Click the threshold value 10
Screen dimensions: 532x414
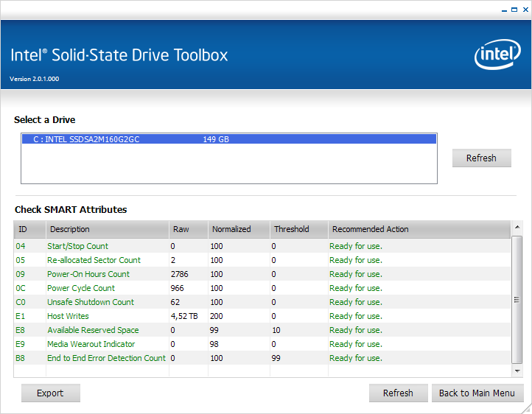pos(276,330)
